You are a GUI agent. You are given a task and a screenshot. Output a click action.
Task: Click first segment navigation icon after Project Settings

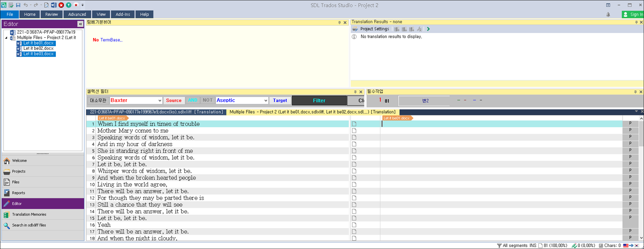pyautogui.click(x=396, y=29)
